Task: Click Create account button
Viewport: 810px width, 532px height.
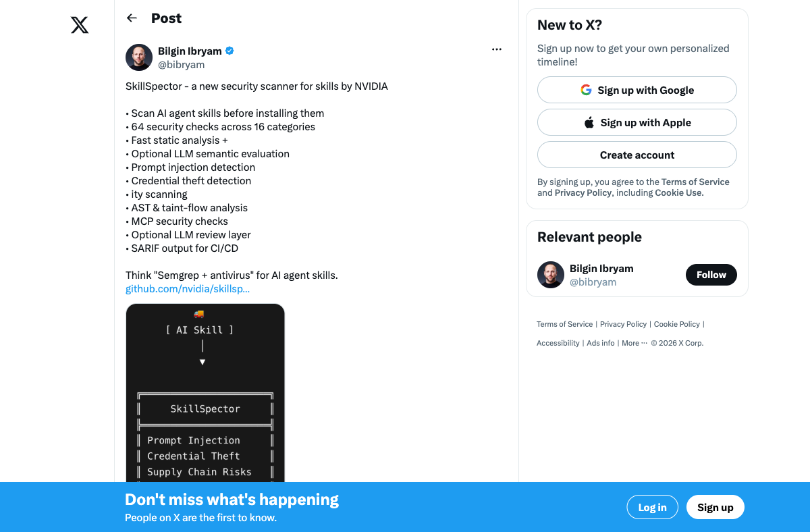Action: 637,155
